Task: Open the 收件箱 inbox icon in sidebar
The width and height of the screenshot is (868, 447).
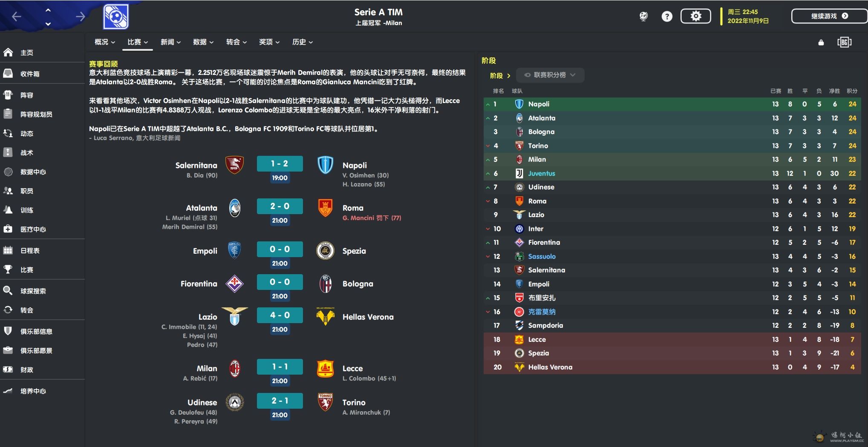Action: click(x=8, y=74)
